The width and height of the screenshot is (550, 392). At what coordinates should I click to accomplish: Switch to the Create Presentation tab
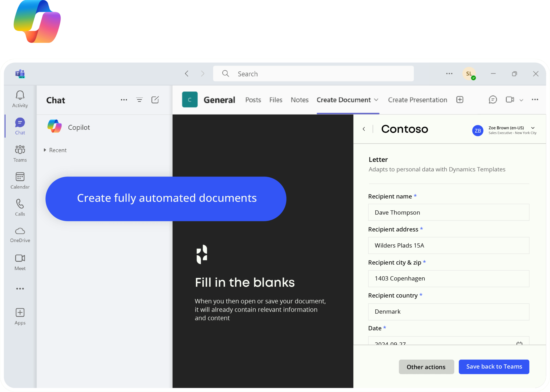point(417,100)
